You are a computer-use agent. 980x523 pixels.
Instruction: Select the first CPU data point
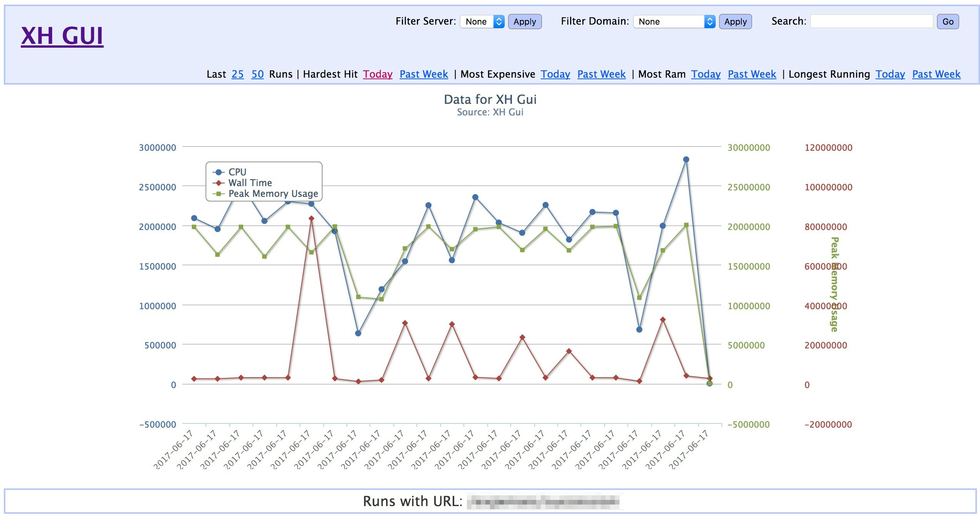(194, 218)
